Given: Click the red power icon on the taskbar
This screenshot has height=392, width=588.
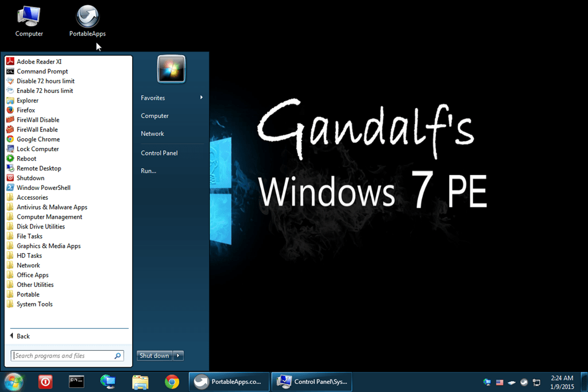Looking at the screenshot, I should tap(45, 382).
